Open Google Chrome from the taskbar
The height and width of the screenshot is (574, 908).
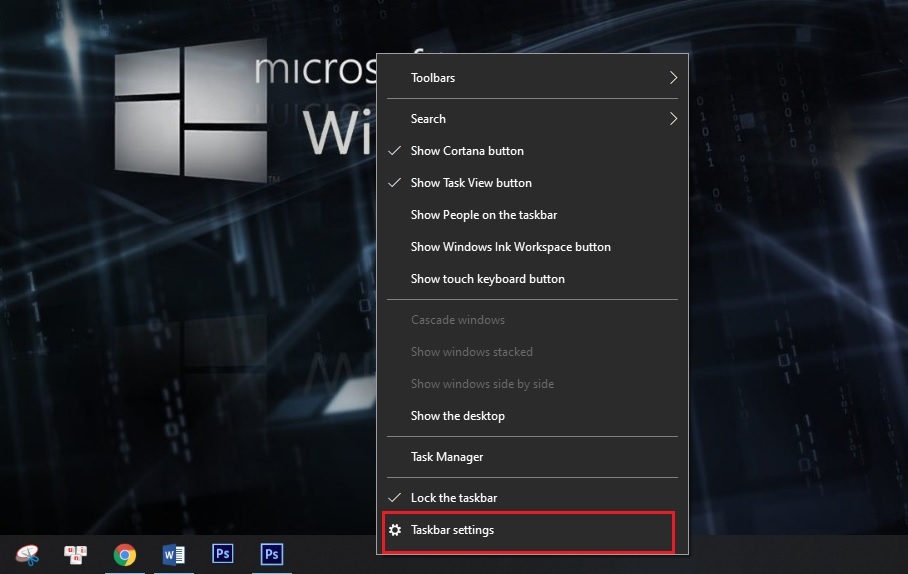point(125,554)
